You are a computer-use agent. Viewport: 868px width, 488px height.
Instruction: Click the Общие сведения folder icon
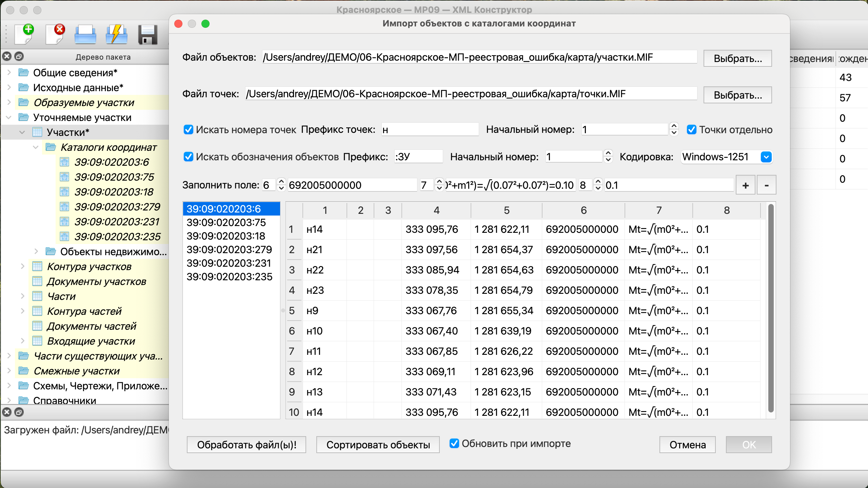click(23, 73)
